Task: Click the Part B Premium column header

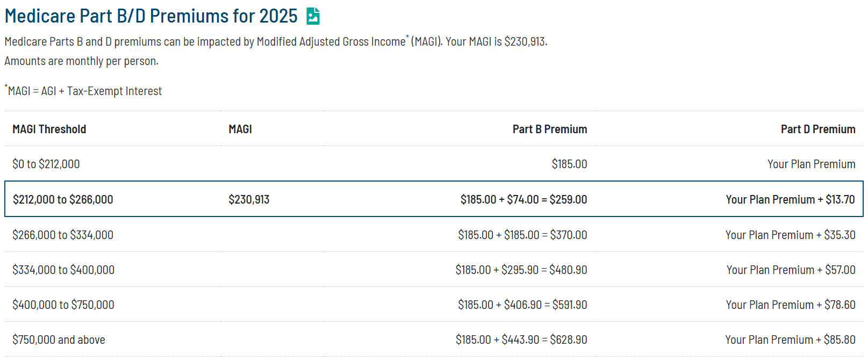Action: pyautogui.click(x=550, y=129)
